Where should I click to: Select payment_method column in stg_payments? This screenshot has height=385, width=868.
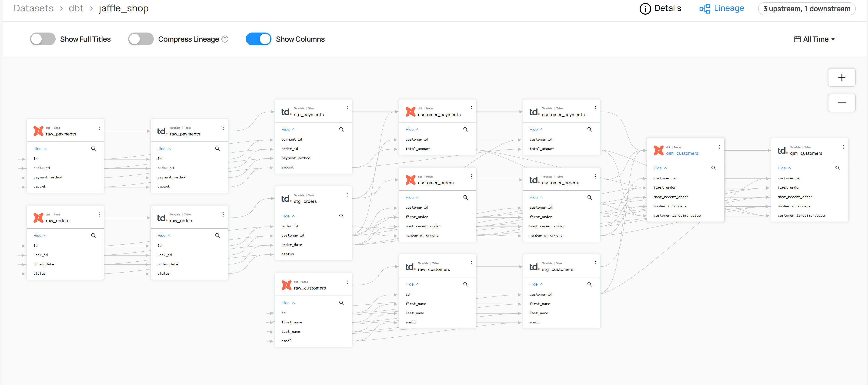296,158
